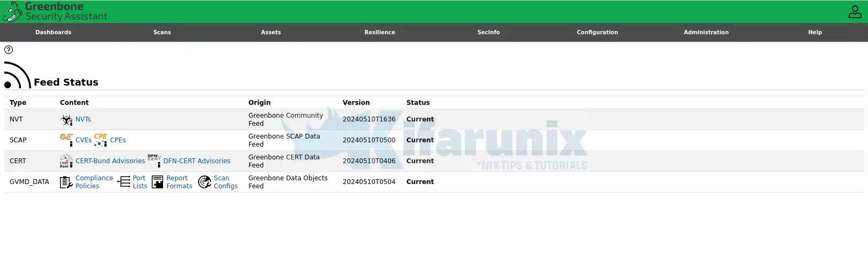Open the CVEs link

coord(84,140)
